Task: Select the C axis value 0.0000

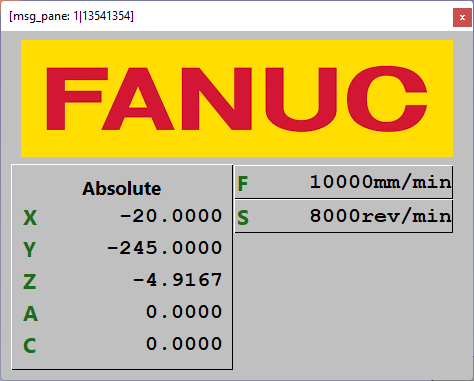Action: click(184, 344)
